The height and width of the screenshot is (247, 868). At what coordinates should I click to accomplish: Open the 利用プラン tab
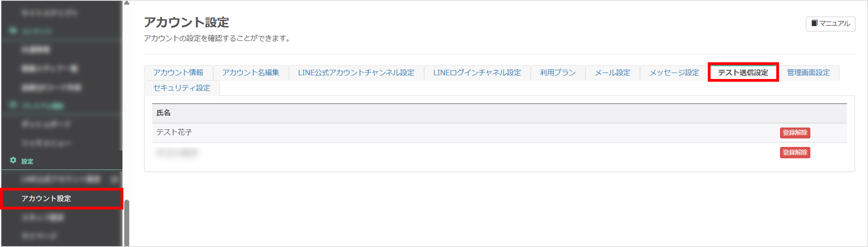(x=558, y=73)
